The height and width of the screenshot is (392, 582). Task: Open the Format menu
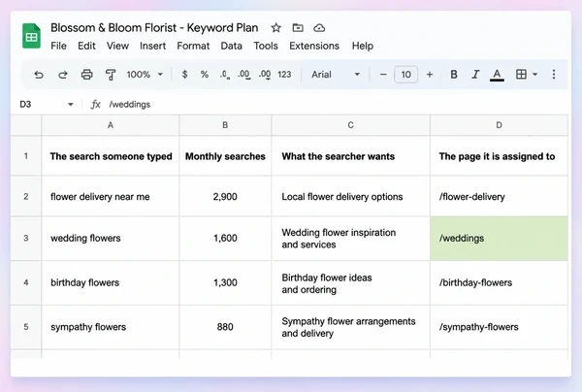point(193,46)
